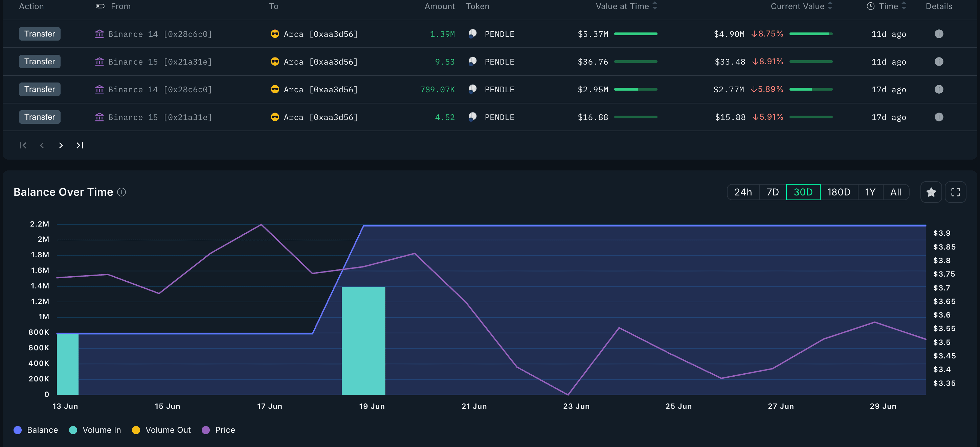Click info icon on 4.52 PENDLE row

938,117
